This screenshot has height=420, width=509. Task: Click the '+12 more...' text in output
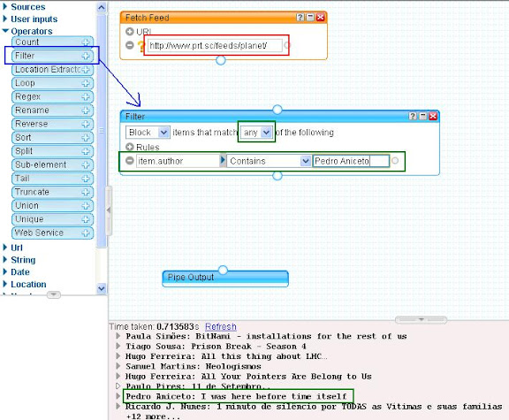(153, 416)
